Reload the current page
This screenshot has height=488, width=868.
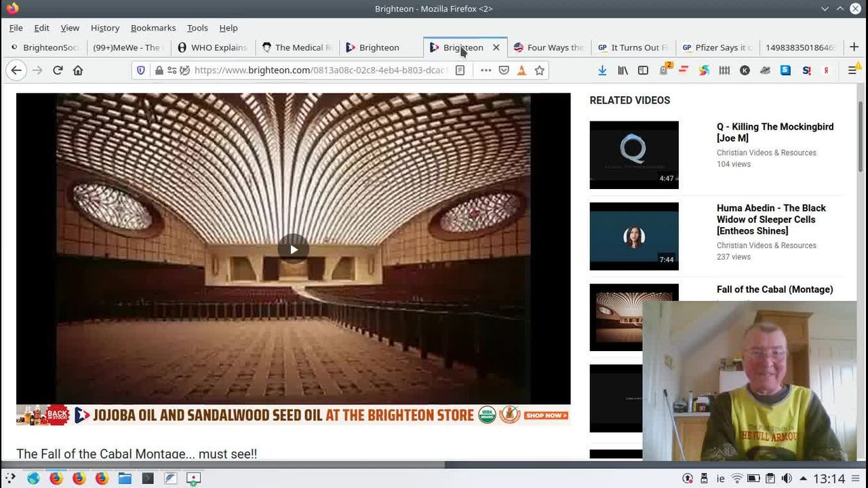(58, 70)
